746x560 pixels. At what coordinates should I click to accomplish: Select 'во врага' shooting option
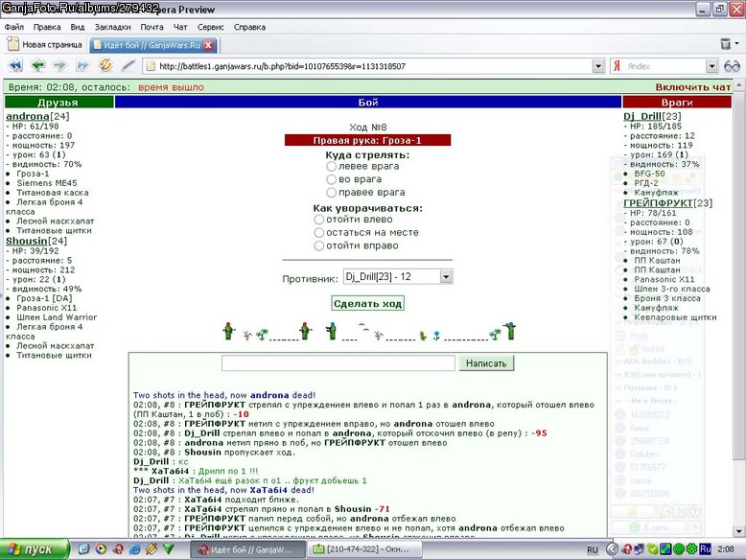pos(331,179)
